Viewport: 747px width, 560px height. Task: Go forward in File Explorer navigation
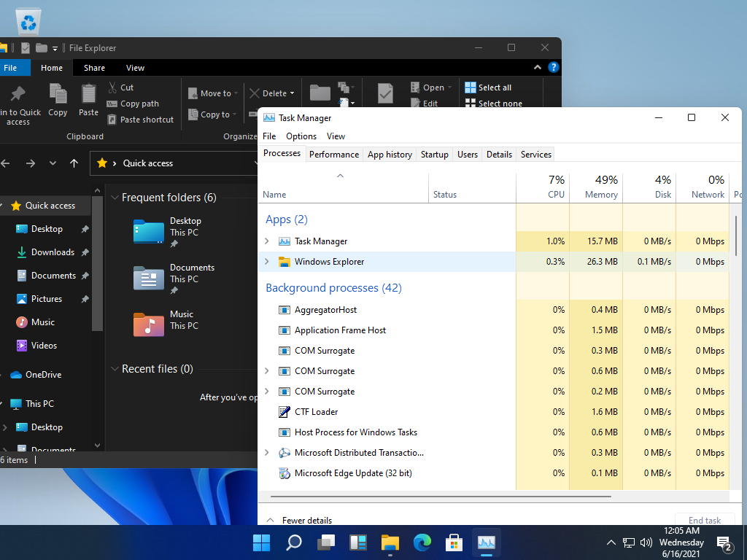31,163
